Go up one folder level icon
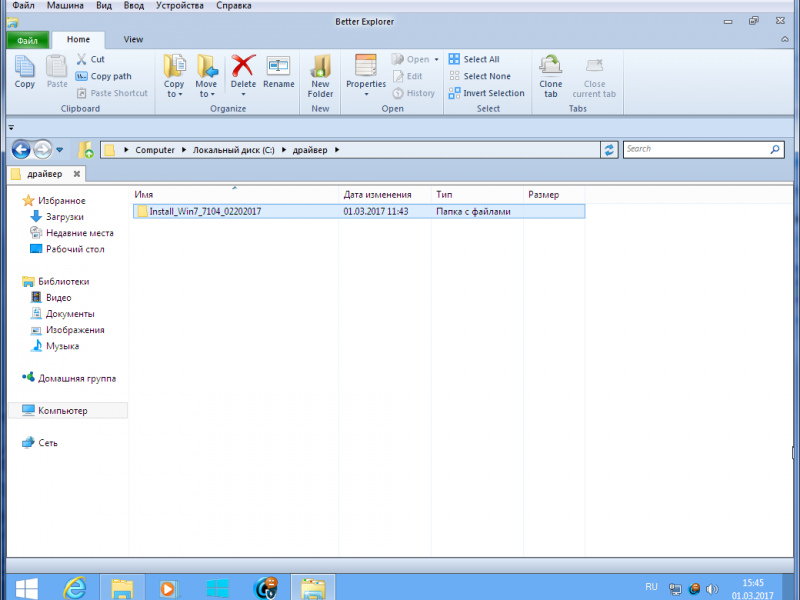The width and height of the screenshot is (800, 600). [x=85, y=150]
